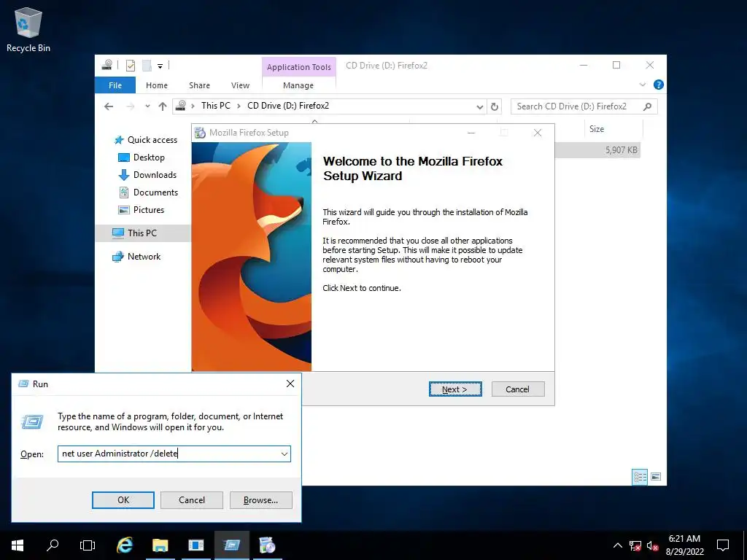
Task: Open Explorer help question mark icon
Action: tap(659, 85)
